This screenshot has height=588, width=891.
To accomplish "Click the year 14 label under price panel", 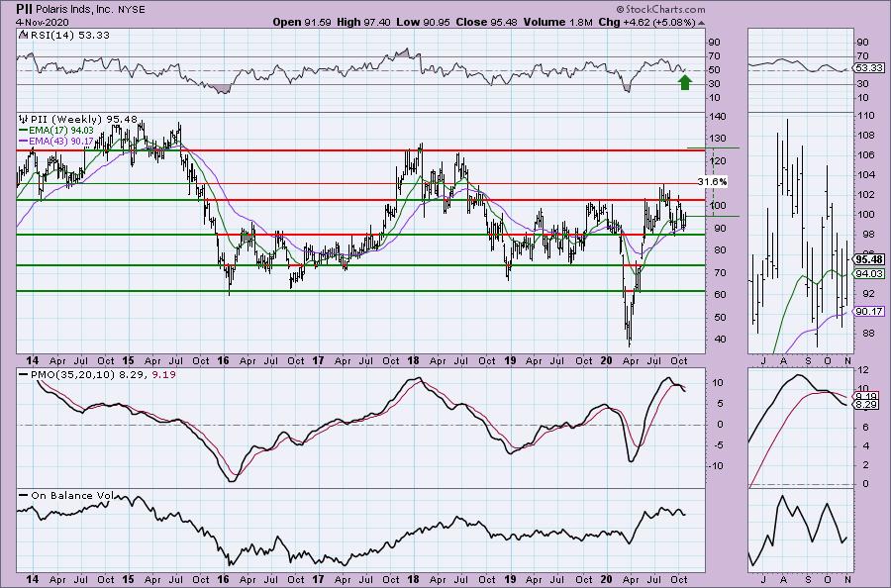I will click(x=33, y=360).
